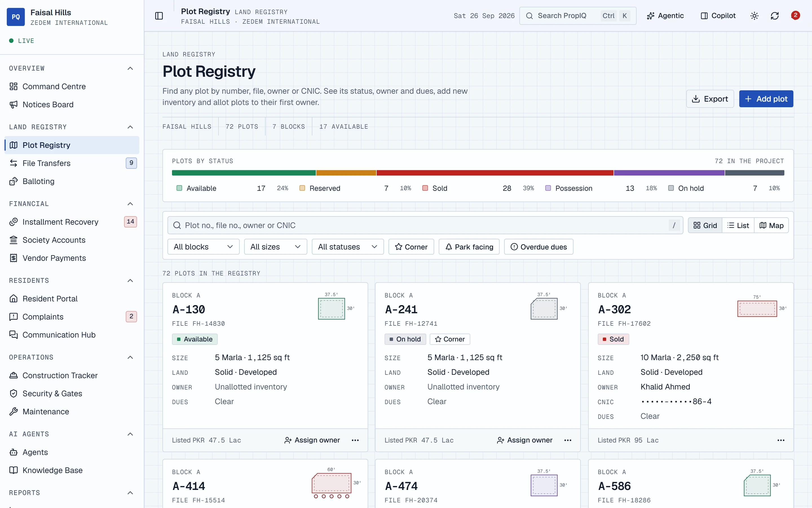812x508 pixels.
Task: Open more options on A-241 card
Action: (568, 440)
